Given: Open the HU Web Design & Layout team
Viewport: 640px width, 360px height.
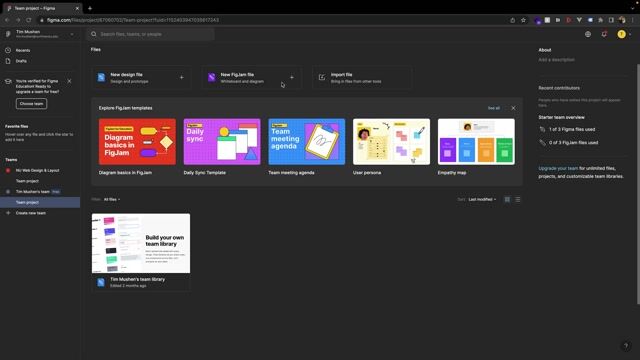Looking at the screenshot, I should point(38,170).
